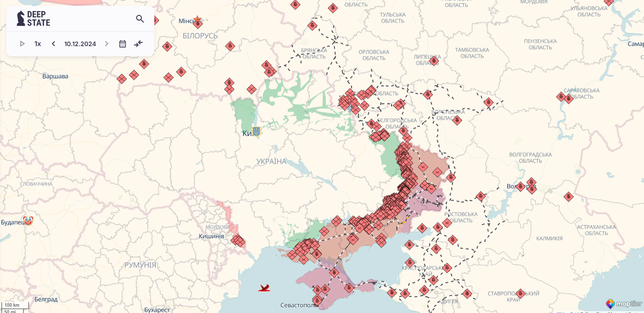Click the АСТРАХАНСЬКА ОБЛАСТЬ label
Screen dimensions: 644x313
pos(596,230)
